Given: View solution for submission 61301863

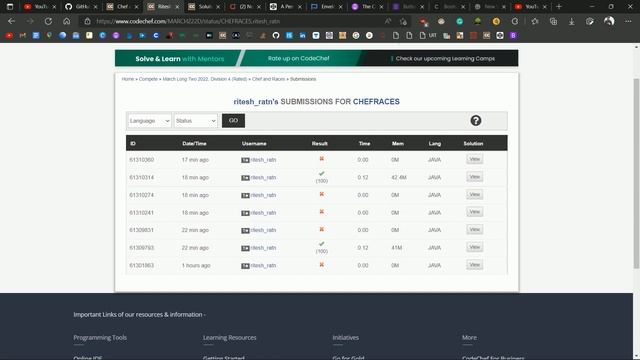Looking at the screenshot, I should [x=474, y=264].
